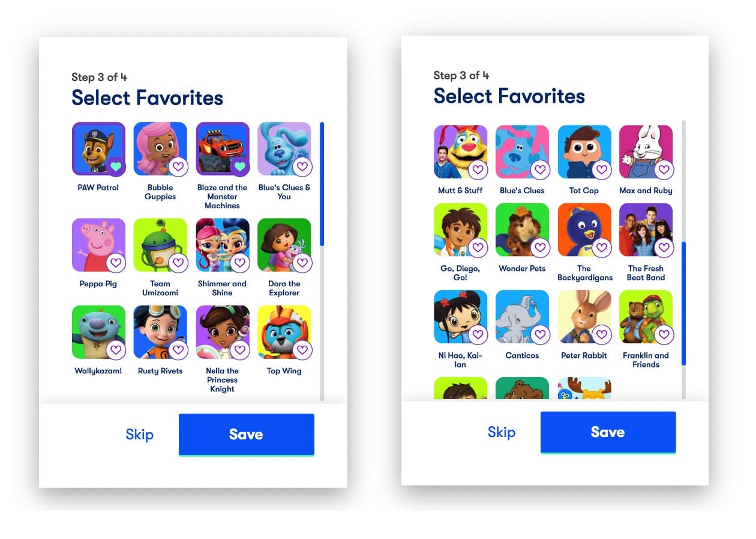Pick the Peter Rabbit show image
The width and height of the screenshot is (756, 539).
[x=584, y=317]
